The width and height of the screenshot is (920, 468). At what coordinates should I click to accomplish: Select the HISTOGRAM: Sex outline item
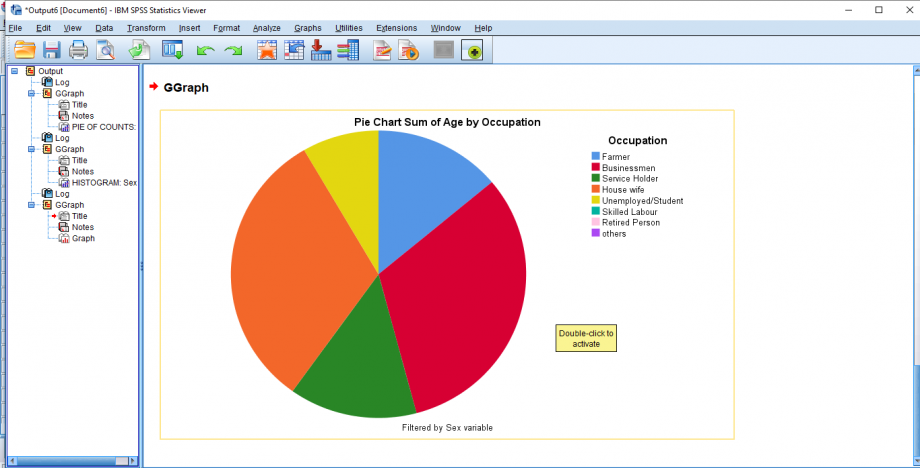(x=103, y=183)
